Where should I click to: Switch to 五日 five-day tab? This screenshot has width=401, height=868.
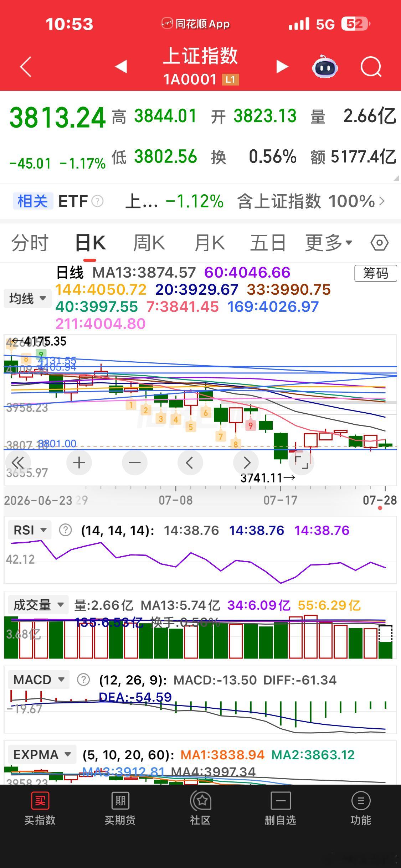268,243
